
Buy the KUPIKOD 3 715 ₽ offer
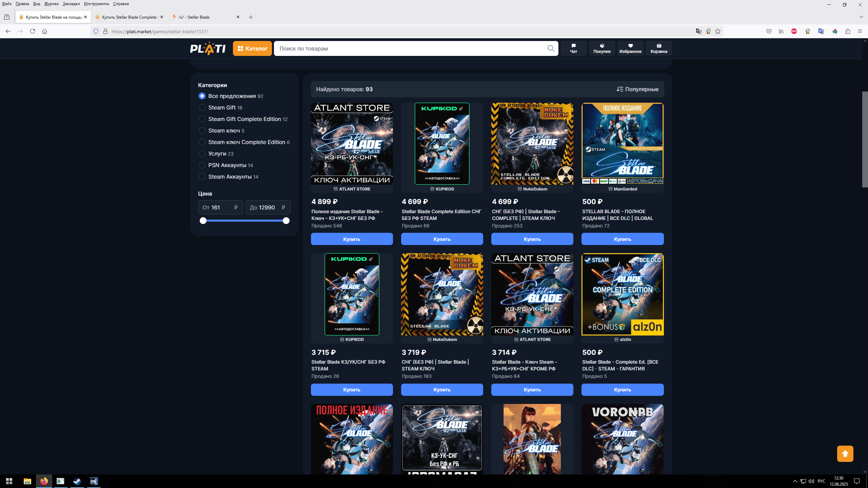(x=352, y=389)
